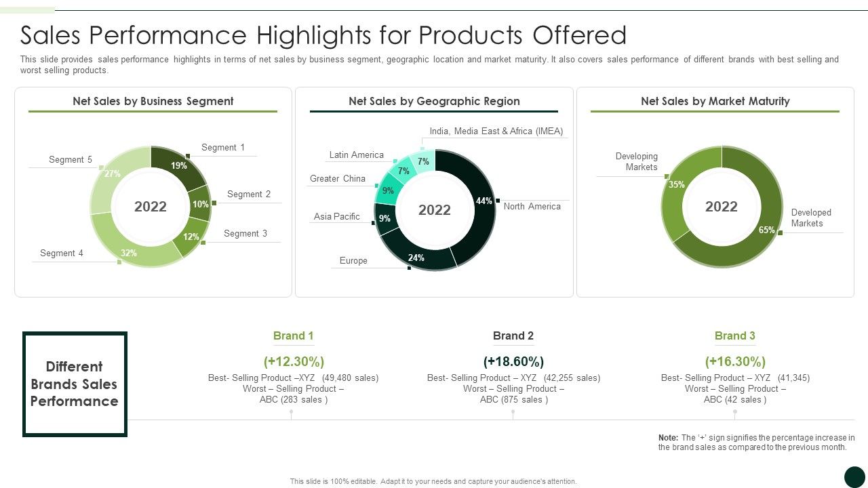Click the 2022 center of geographic donut
This screenshot has width=868, height=488.
435,210
